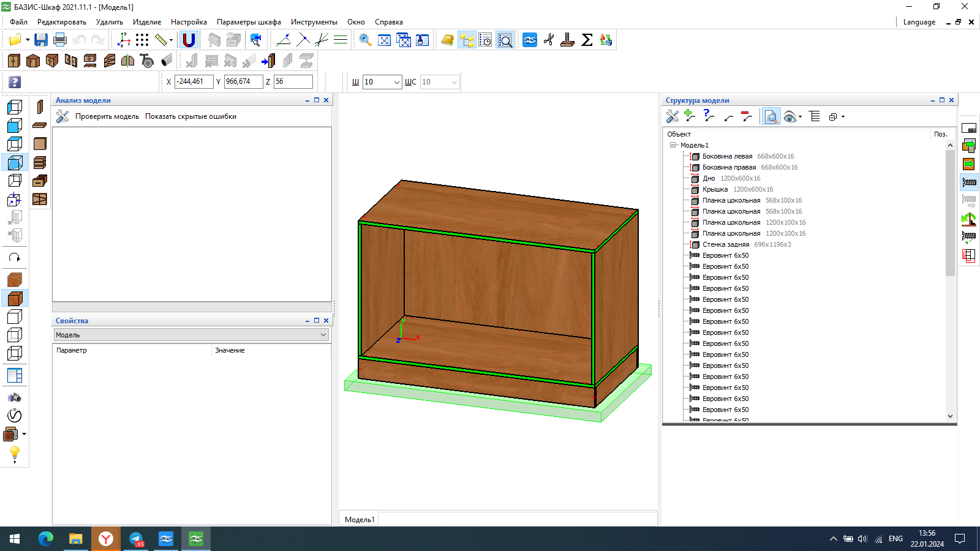Click the drawer box icon in sidebar
This screenshot has width=980, height=551.
coord(40,181)
